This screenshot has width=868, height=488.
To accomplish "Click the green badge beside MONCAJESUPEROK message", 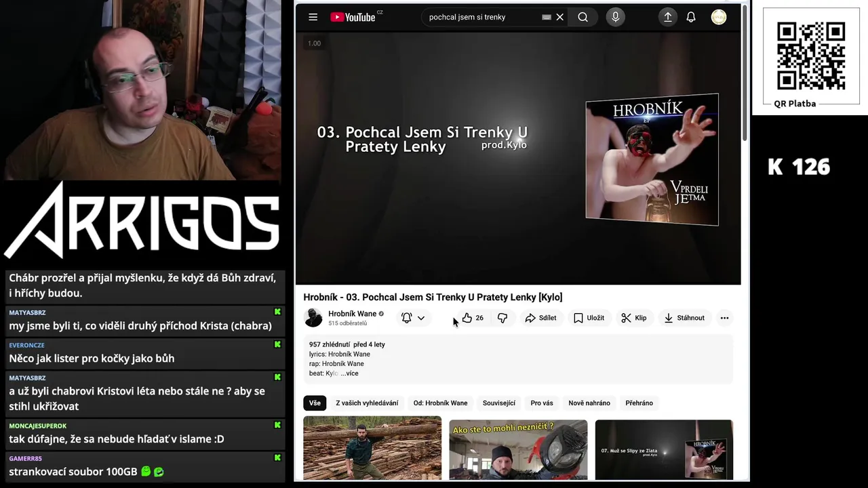I will 277,425.
